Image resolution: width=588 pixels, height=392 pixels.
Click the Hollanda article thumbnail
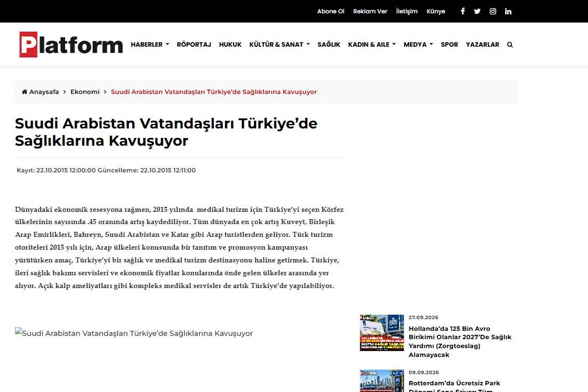pyautogui.click(x=382, y=333)
